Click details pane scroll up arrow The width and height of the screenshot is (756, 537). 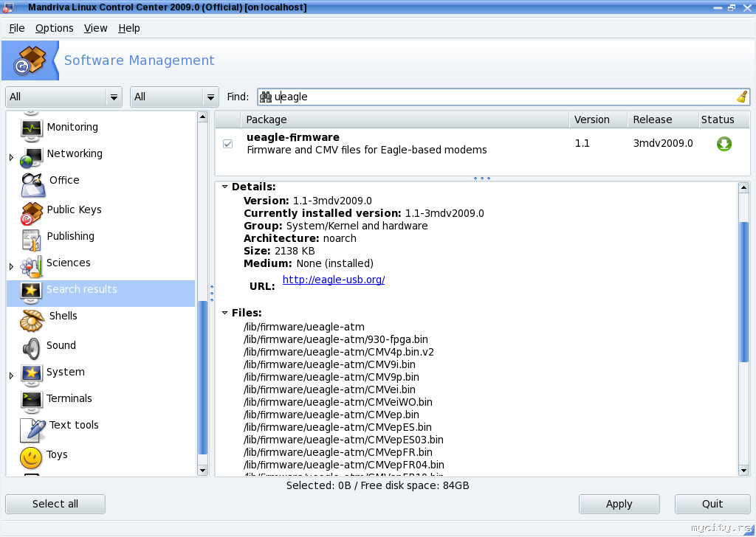pos(743,188)
